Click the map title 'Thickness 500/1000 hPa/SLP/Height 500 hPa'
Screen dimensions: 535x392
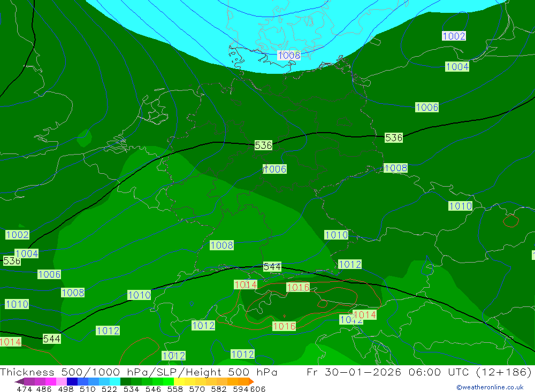[139, 372]
